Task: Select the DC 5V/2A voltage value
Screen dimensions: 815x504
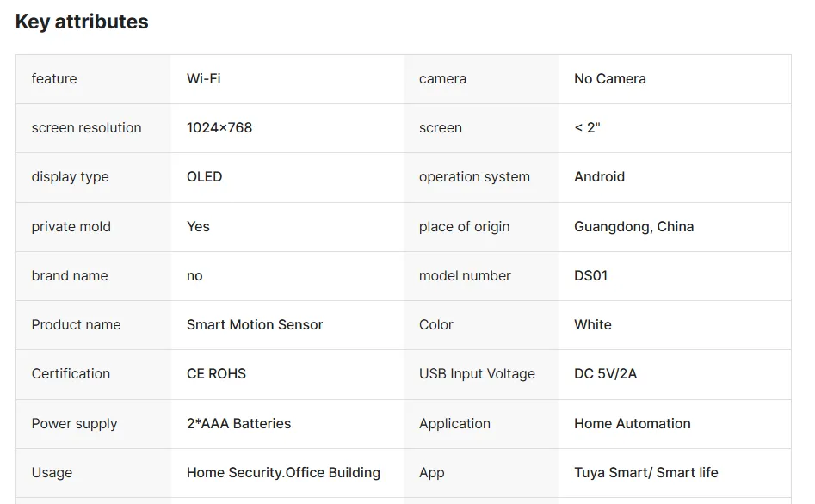Action: [x=605, y=374]
